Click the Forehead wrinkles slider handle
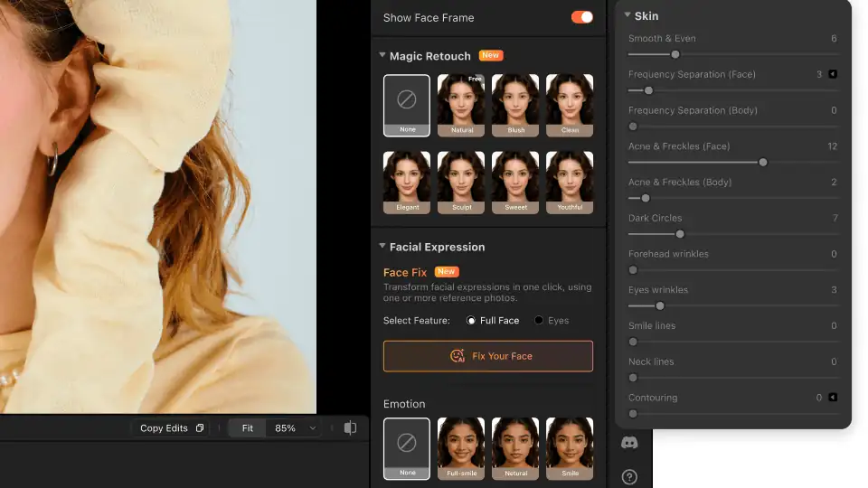868x488 pixels. (x=633, y=270)
